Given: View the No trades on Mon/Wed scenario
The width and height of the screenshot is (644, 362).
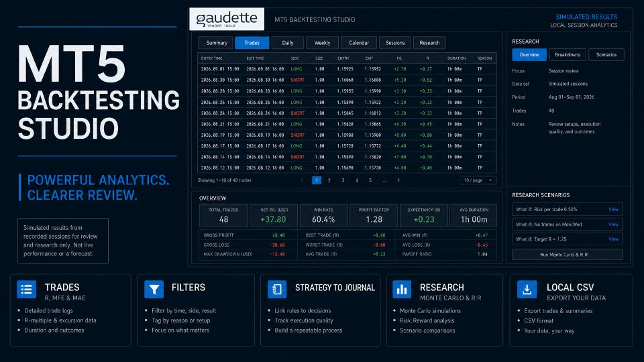Looking at the screenshot, I should tap(613, 225).
